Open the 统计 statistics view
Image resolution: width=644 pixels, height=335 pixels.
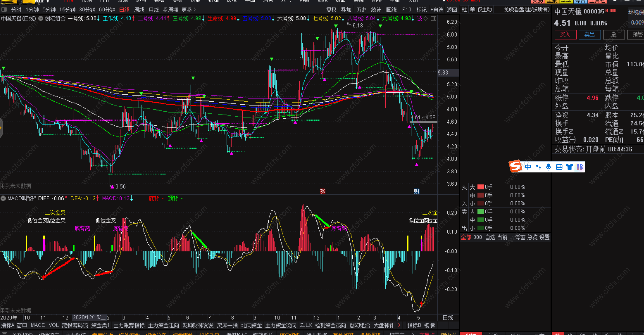[x=376, y=10]
